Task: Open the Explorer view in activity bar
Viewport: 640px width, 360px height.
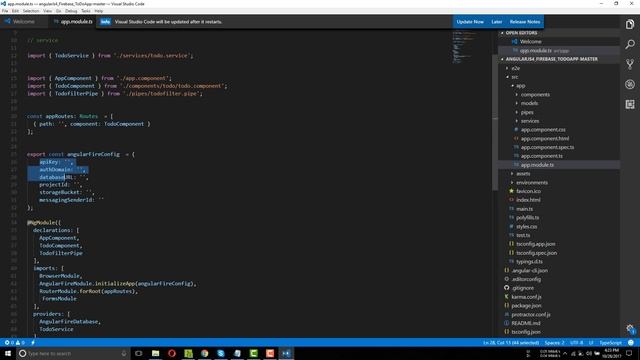Action: pyautogui.click(x=630, y=24)
